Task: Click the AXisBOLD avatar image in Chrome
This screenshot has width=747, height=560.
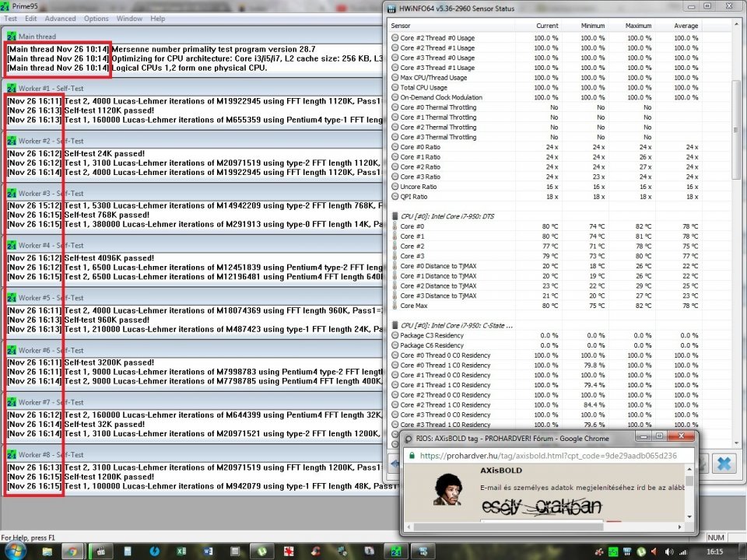Action: [x=448, y=489]
